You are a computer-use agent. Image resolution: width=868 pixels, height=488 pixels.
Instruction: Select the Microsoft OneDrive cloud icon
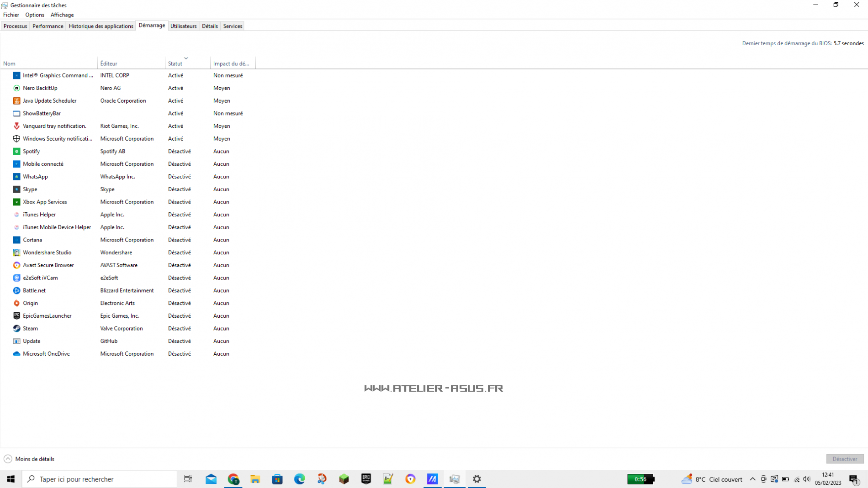[x=16, y=354]
